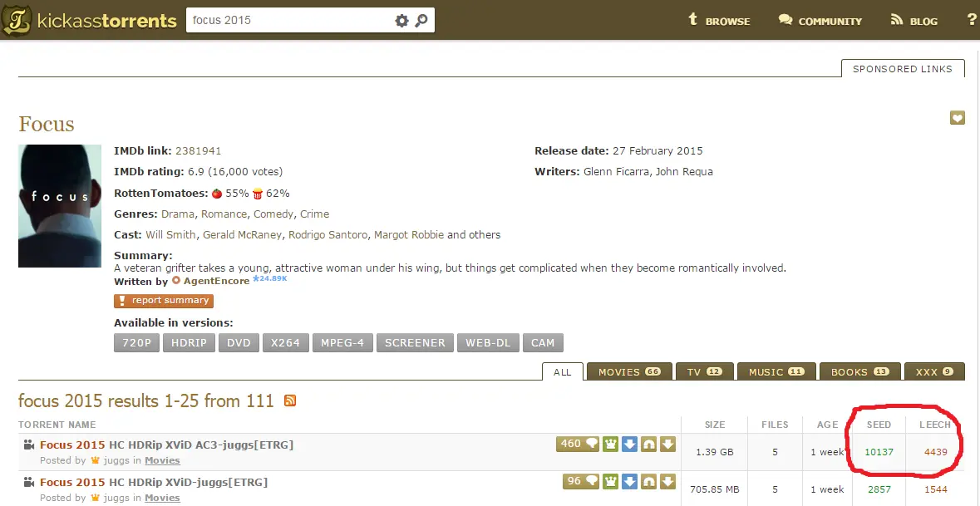Open cast member Rodrigo Santoro
The height and width of the screenshot is (506, 980).
[328, 235]
